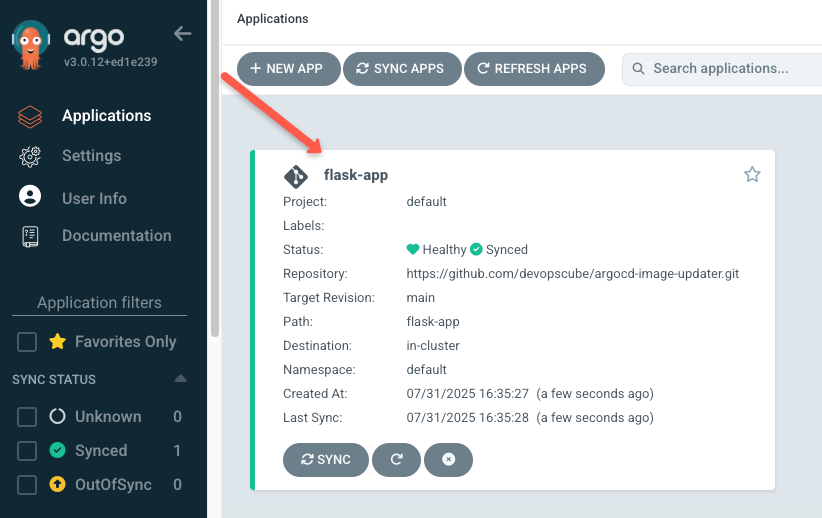
Task: Check the OutOfSync status filter
Action: [27, 485]
